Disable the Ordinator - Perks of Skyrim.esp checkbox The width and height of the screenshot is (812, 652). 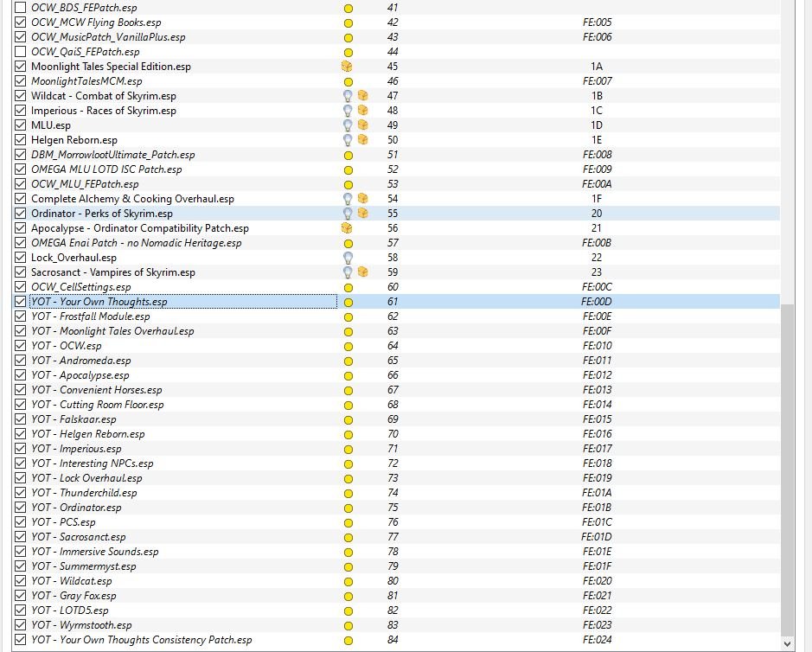(x=21, y=214)
